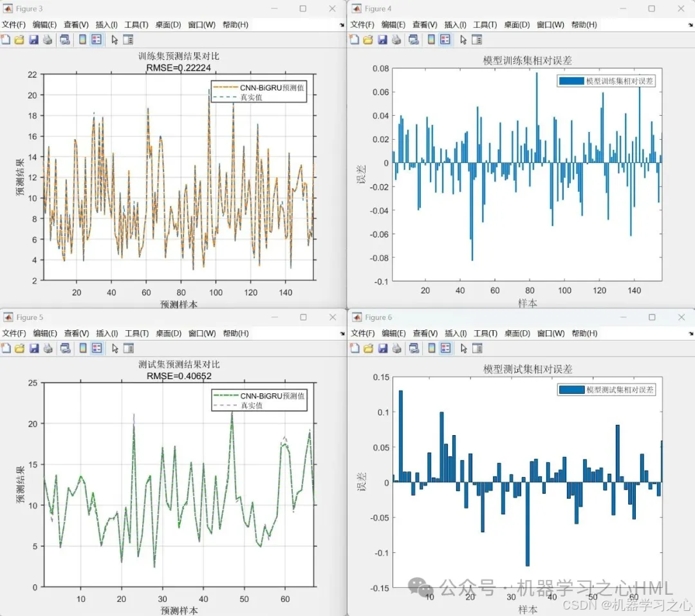Image resolution: width=695 pixels, height=616 pixels.
Task: Toggle Insert Colorbar in Figure 5 toolbar
Action: 83,349
